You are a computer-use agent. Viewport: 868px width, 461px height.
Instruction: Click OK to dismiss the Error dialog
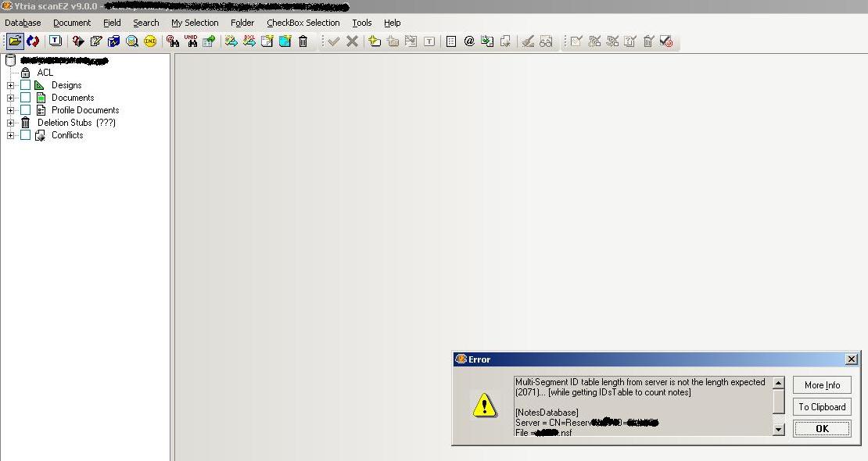tap(822, 429)
